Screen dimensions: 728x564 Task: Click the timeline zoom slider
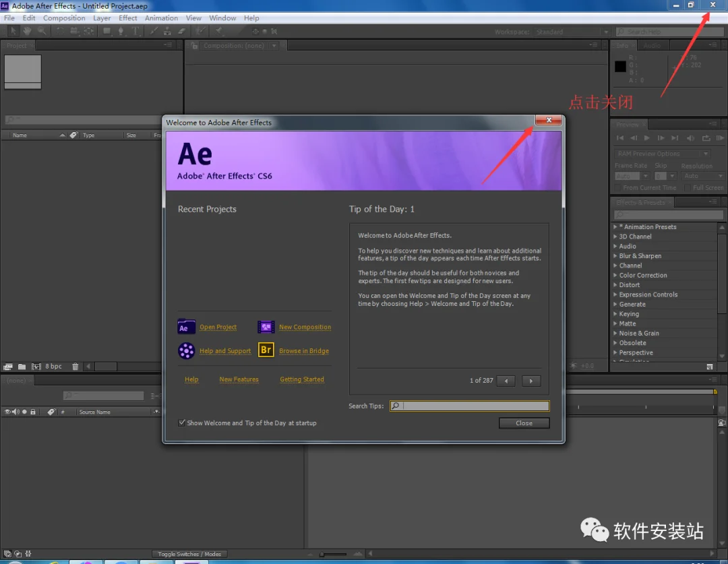click(334, 554)
